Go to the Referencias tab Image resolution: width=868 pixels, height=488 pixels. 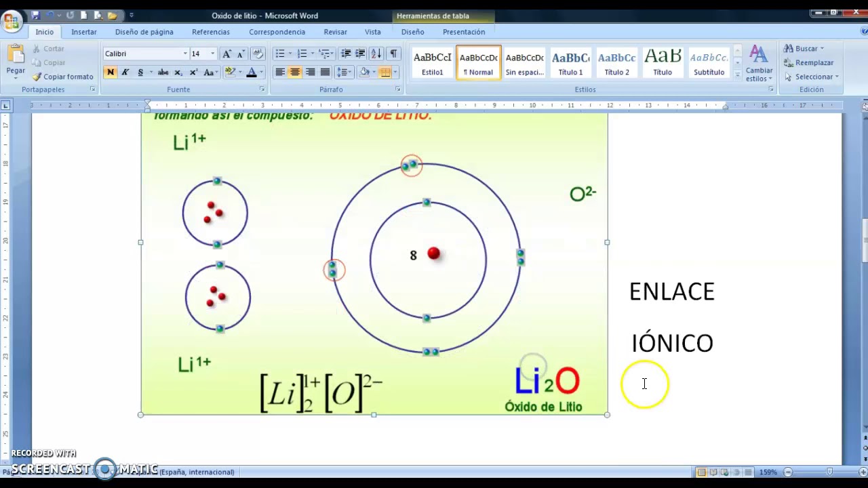click(x=211, y=32)
